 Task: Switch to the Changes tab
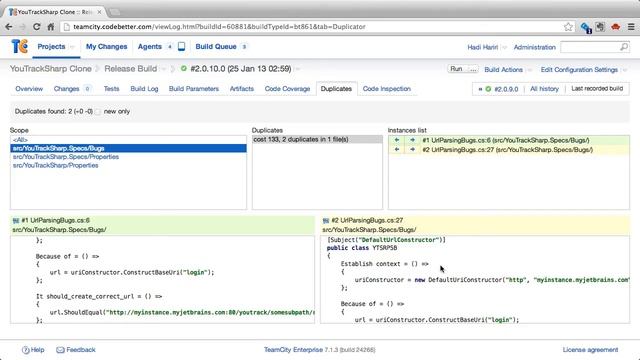[x=67, y=89]
